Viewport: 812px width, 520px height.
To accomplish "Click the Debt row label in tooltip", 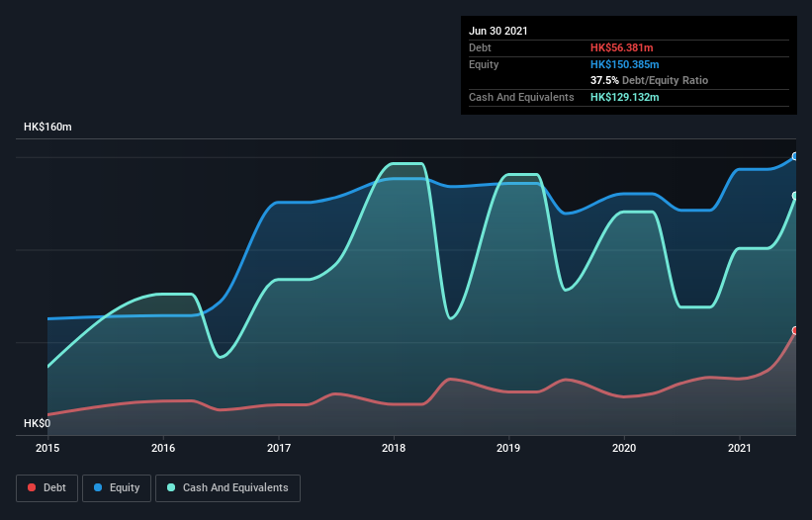I will pyautogui.click(x=480, y=47).
